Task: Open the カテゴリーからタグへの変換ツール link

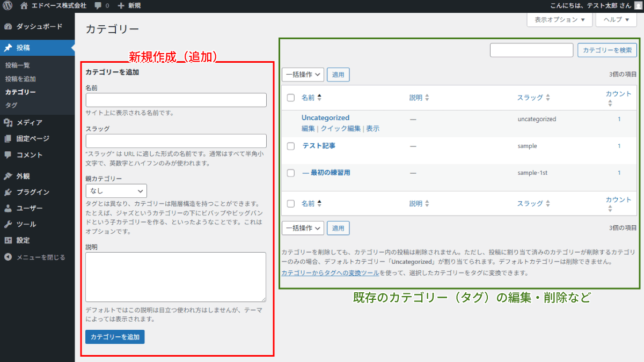Action: pyautogui.click(x=330, y=272)
